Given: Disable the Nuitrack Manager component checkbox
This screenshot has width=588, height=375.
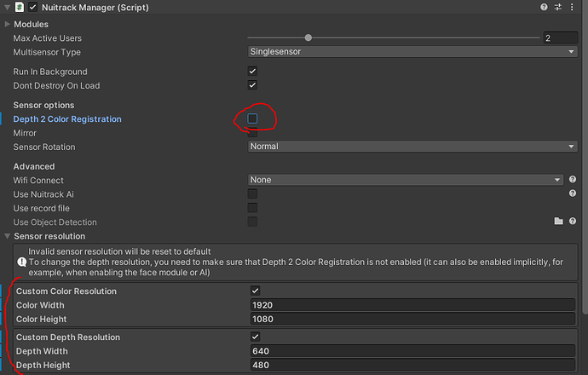Looking at the screenshot, I should [x=33, y=7].
